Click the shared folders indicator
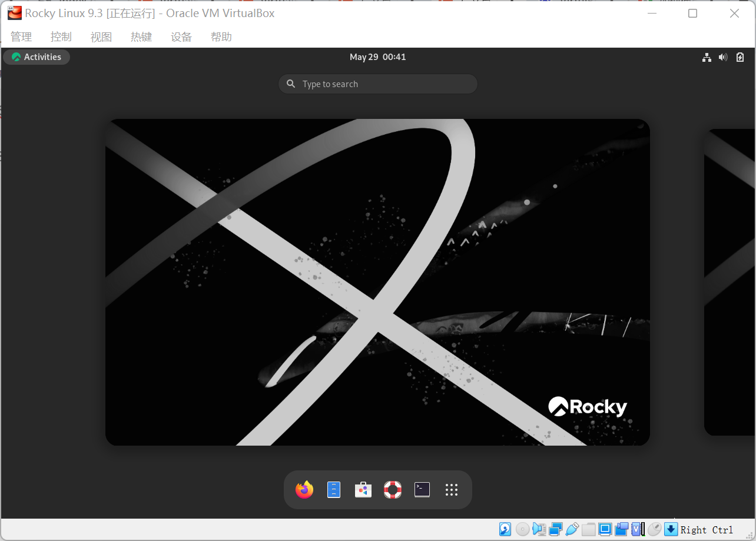 [x=588, y=529]
